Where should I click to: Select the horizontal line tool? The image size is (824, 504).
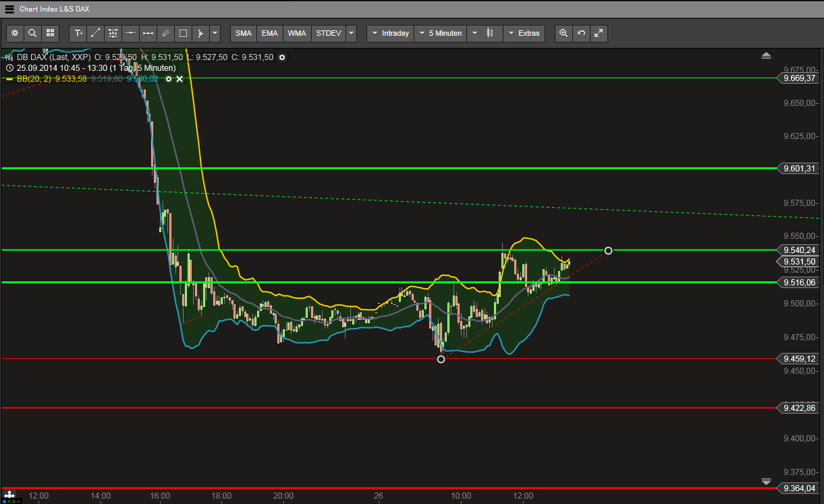click(130, 32)
